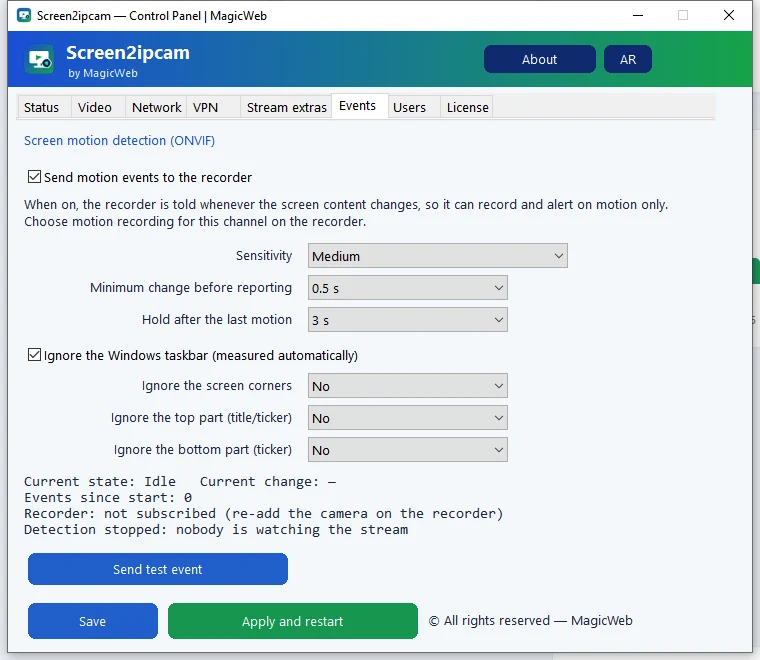Click the 'All rights reserved — MagicWeb' text
The height and width of the screenshot is (660, 760).
click(x=531, y=620)
